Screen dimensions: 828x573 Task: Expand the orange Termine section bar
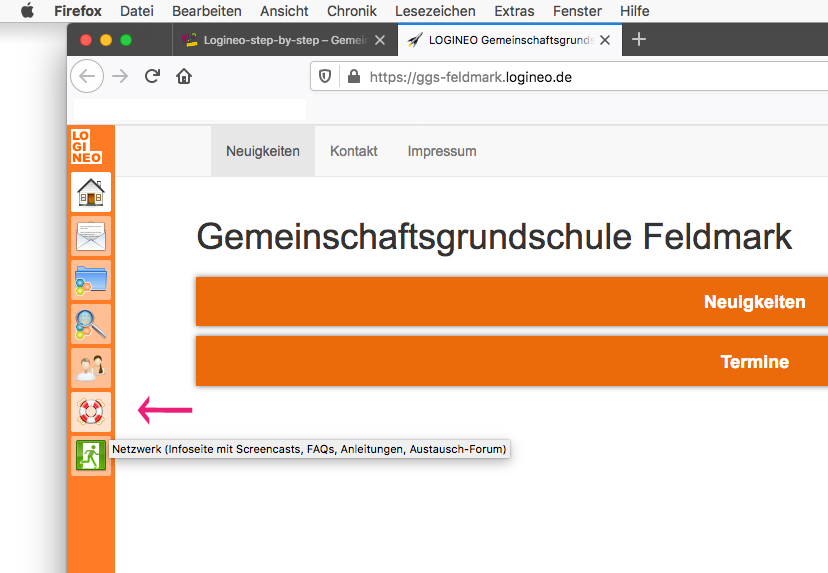[x=512, y=362]
